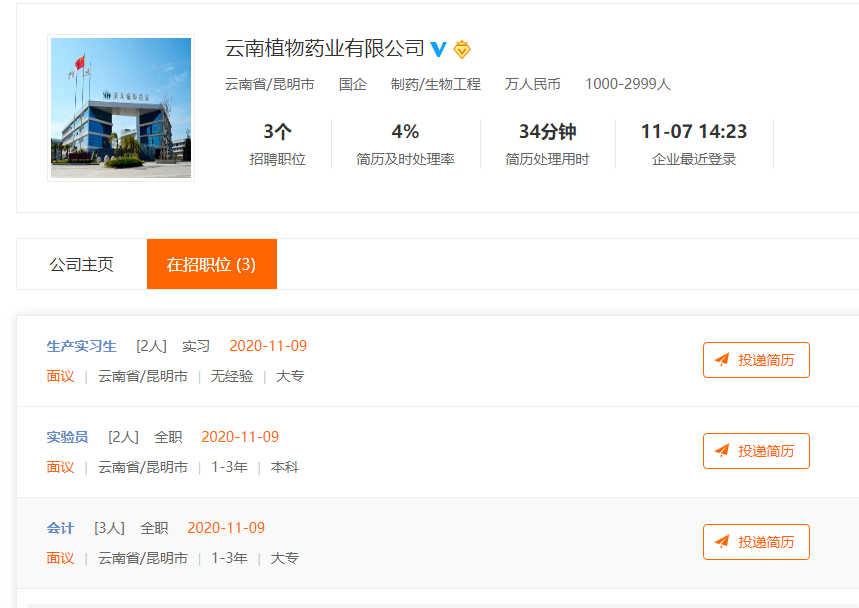
Task: Click the 3个 招聘职位 statistic
Action: point(277,144)
